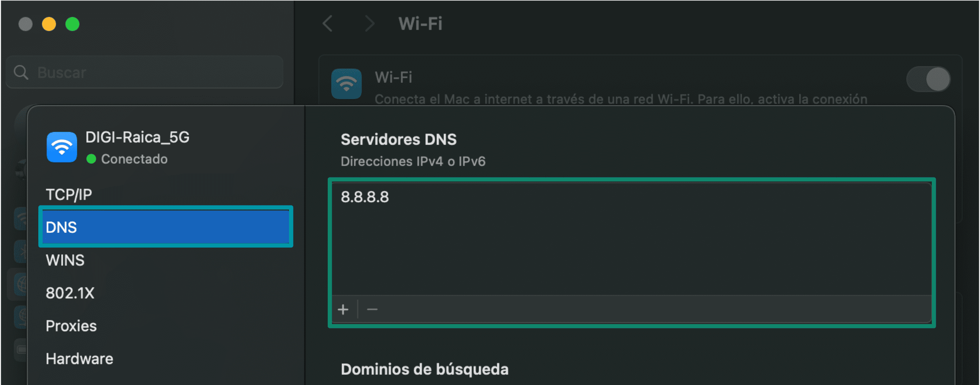Click the magnifying glass search icon
This screenshot has width=980, height=385.
click(21, 73)
